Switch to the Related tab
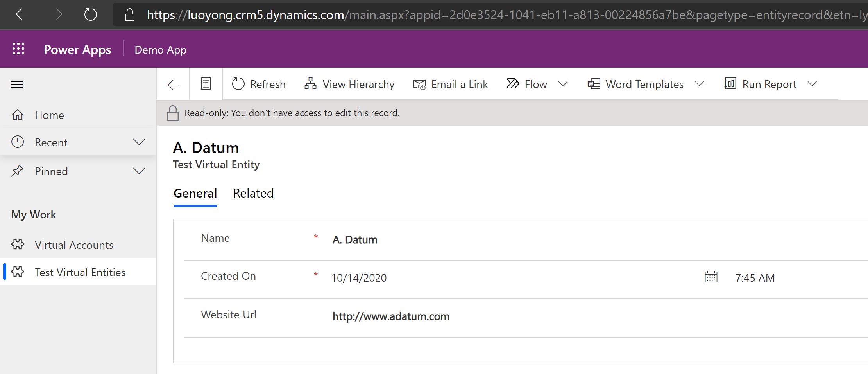This screenshot has height=374, width=868. pyautogui.click(x=253, y=193)
